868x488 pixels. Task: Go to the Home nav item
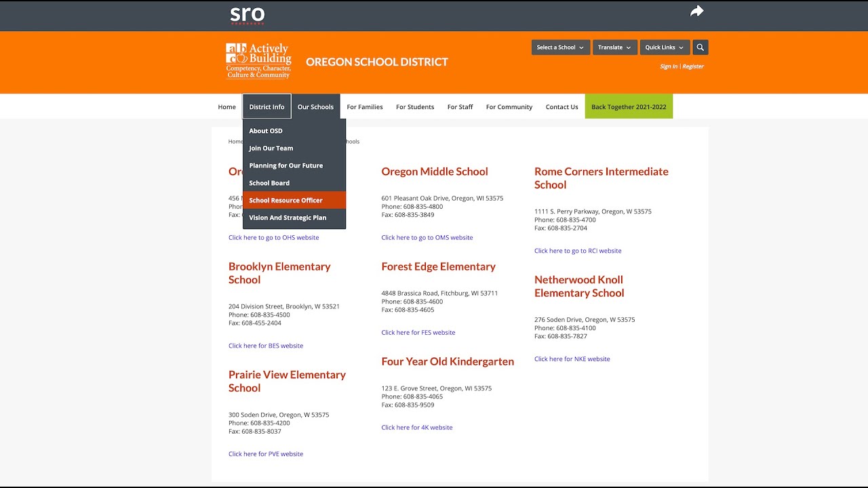pyautogui.click(x=227, y=107)
